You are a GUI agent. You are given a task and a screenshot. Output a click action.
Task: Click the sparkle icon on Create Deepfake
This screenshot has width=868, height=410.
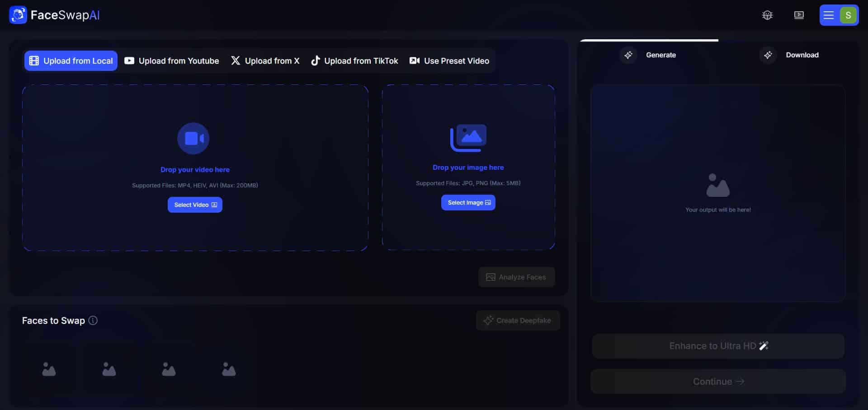(488, 320)
